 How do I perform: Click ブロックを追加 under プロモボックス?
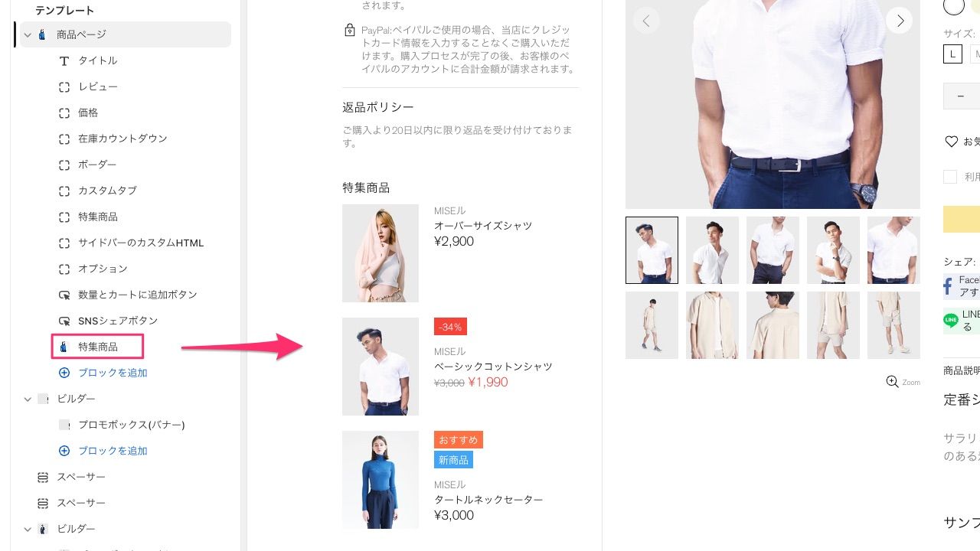point(113,451)
